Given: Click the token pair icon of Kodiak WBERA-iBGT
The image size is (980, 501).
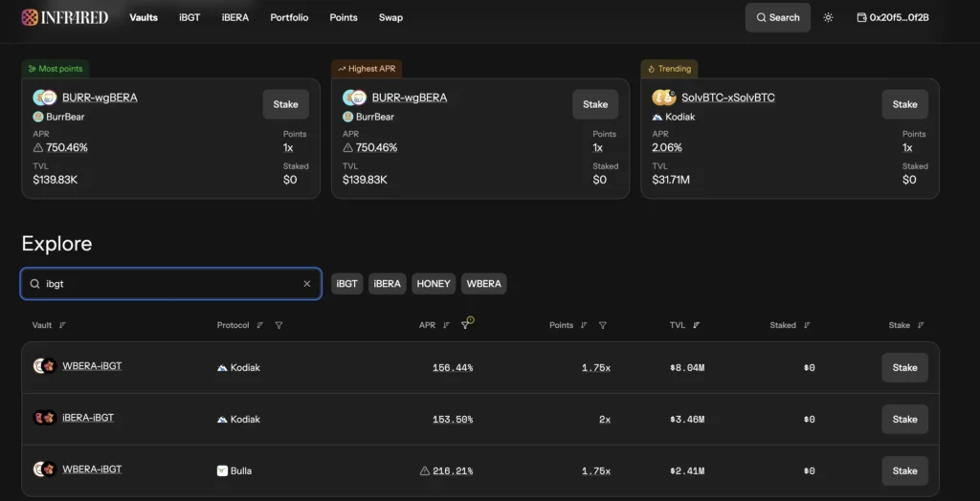Looking at the screenshot, I should pyautogui.click(x=45, y=366).
